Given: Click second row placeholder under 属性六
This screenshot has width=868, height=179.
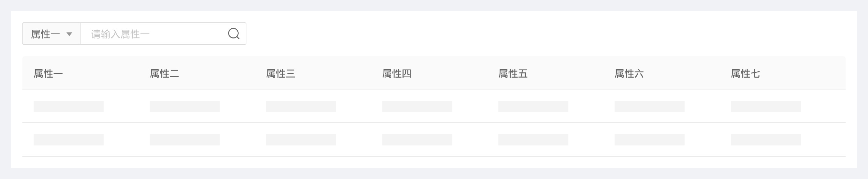Looking at the screenshot, I should click(650, 140).
